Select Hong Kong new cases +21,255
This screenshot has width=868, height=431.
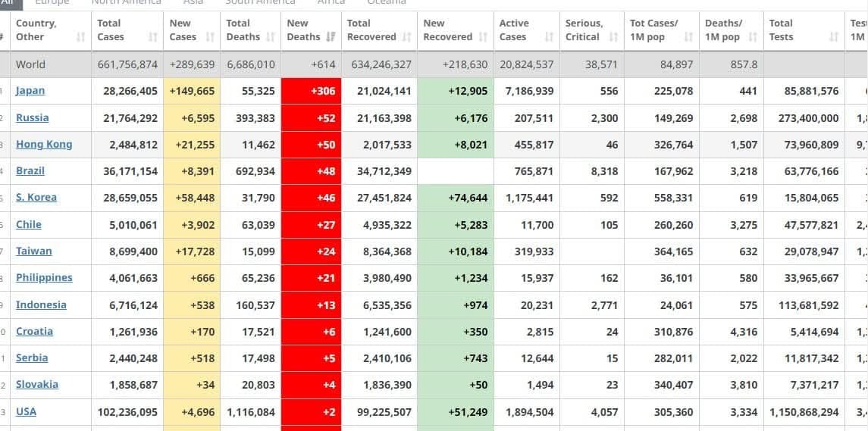point(195,145)
